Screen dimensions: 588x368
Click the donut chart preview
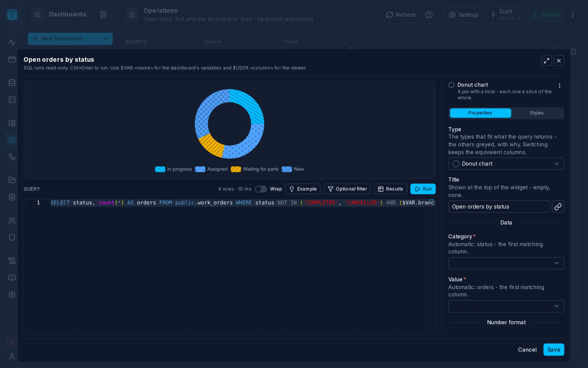(229, 124)
